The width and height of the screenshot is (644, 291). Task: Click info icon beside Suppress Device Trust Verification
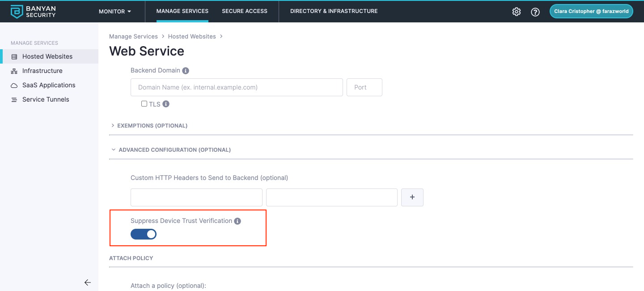coord(237,221)
